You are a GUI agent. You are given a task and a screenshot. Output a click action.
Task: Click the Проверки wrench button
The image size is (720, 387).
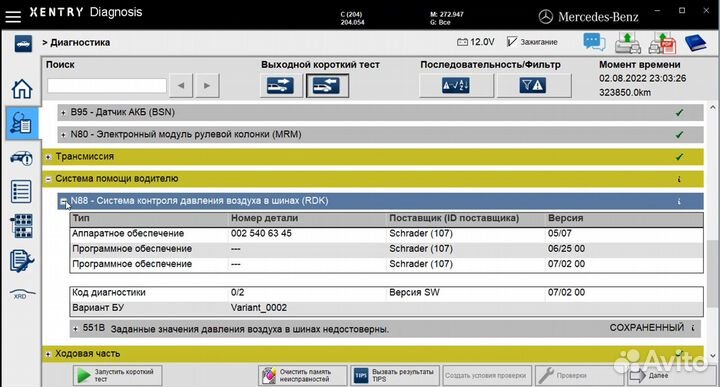tap(579, 376)
